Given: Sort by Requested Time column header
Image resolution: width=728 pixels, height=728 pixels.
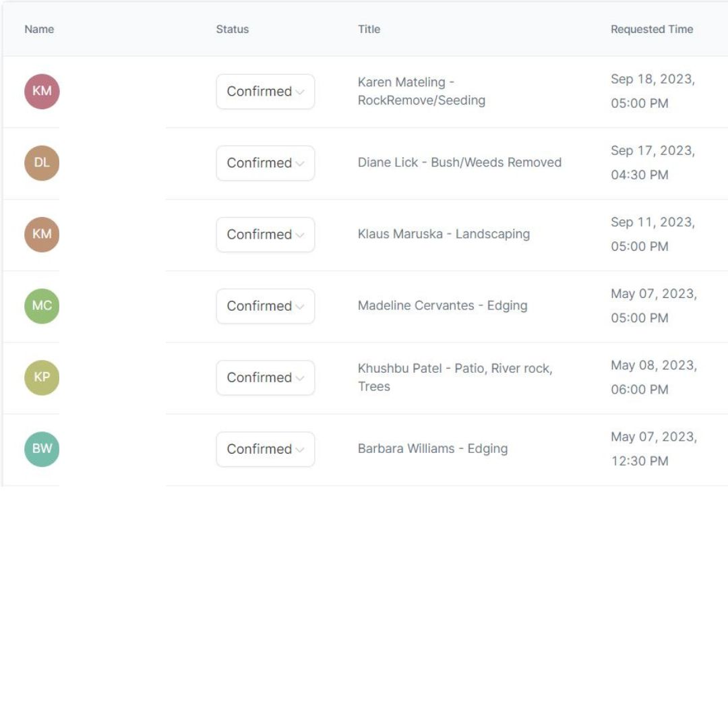Looking at the screenshot, I should tap(652, 29).
